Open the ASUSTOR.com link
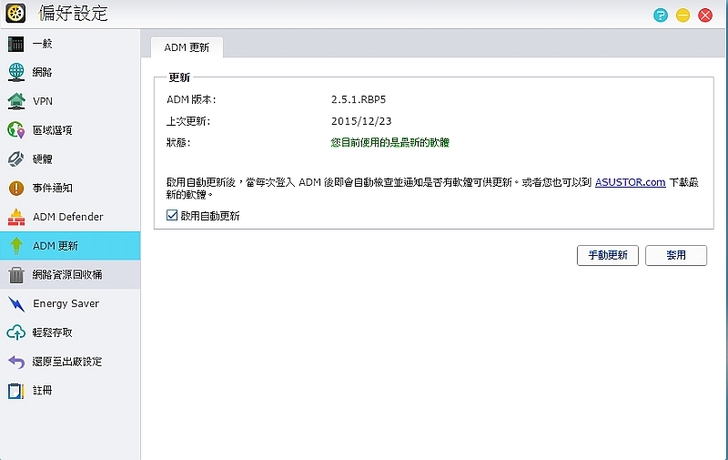 click(x=630, y=182)
